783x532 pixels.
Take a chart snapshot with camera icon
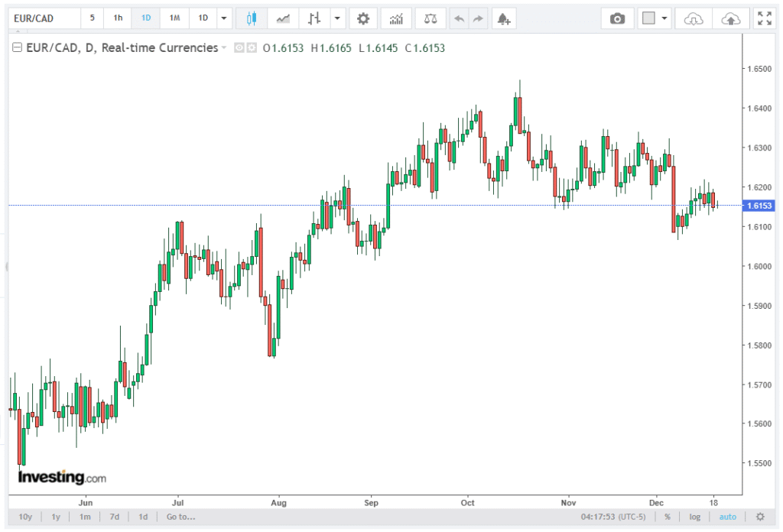click(x=617, y=18)
